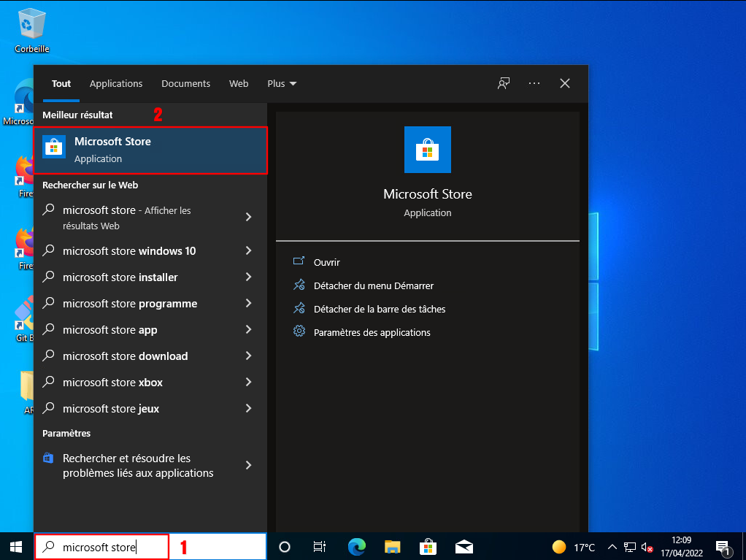Open the Mail app in taskbar
The height and width of the screenshot is (560, 746).
pyautogui.click(x=464, y=547)
